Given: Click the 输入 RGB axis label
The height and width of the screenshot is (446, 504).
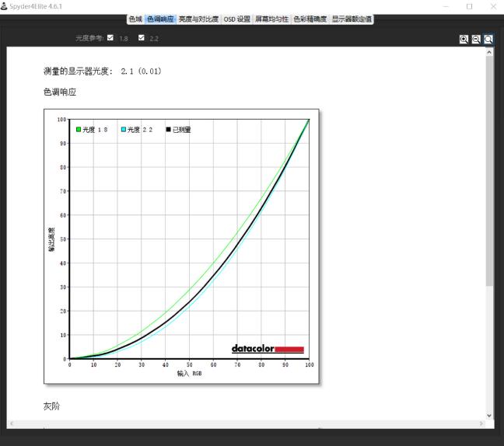Looking at the screenshot, I should point(189,373).
